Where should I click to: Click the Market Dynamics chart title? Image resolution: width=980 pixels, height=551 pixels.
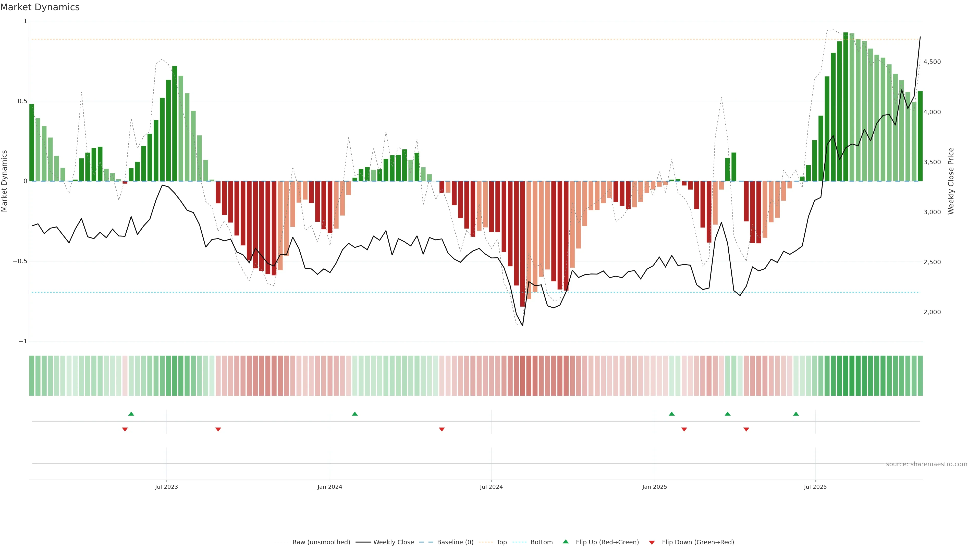click(40, 7)
